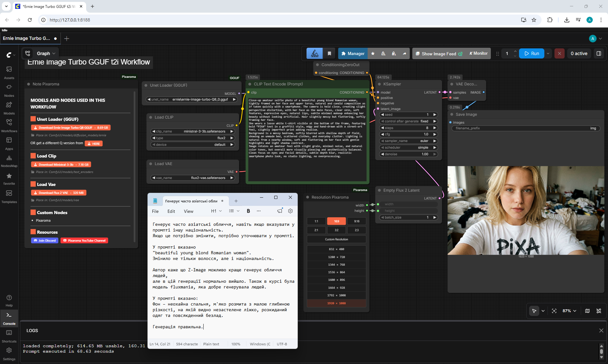This screenshot has height=364, width=608.
Task: Click Download Ernie Image Turbo Q8 GGUF
Action: coord(71,128)
